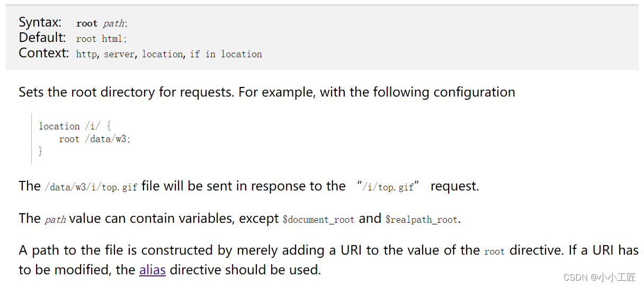Click the 'Syntax:' label
644x287 pixels.
[x=40, y=22]
